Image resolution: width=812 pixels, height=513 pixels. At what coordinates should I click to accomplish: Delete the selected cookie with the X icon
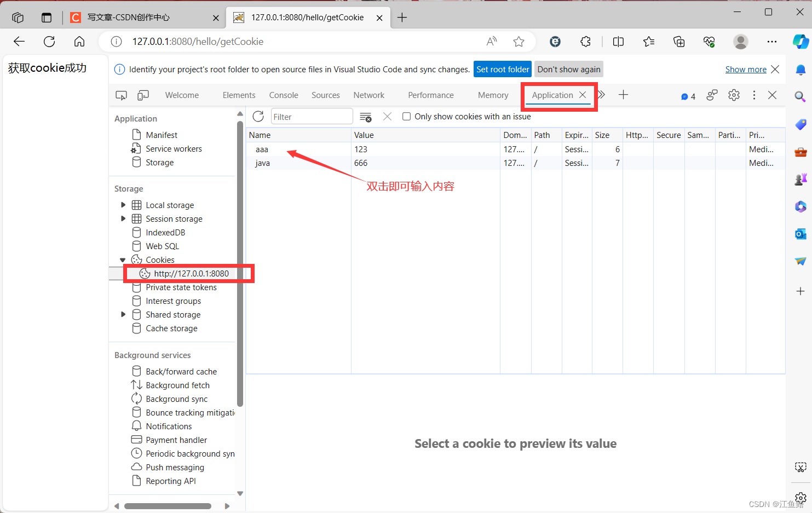pyautogui.click(x=387, y=116)
